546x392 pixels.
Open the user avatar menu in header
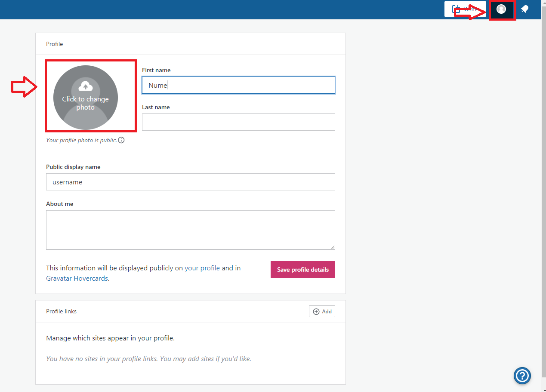coord(501,9)
